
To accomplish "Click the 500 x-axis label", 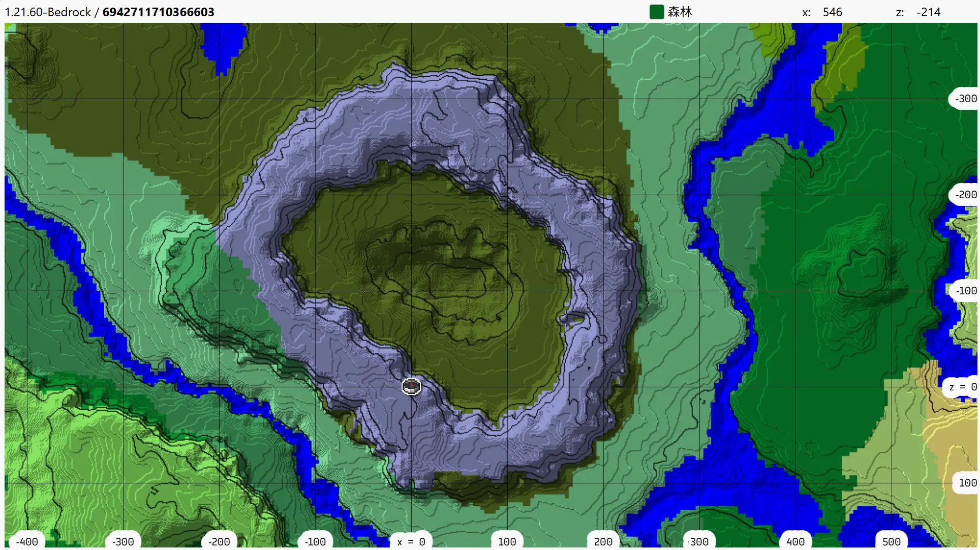I will pyautogui.click(x=892, y=541).
